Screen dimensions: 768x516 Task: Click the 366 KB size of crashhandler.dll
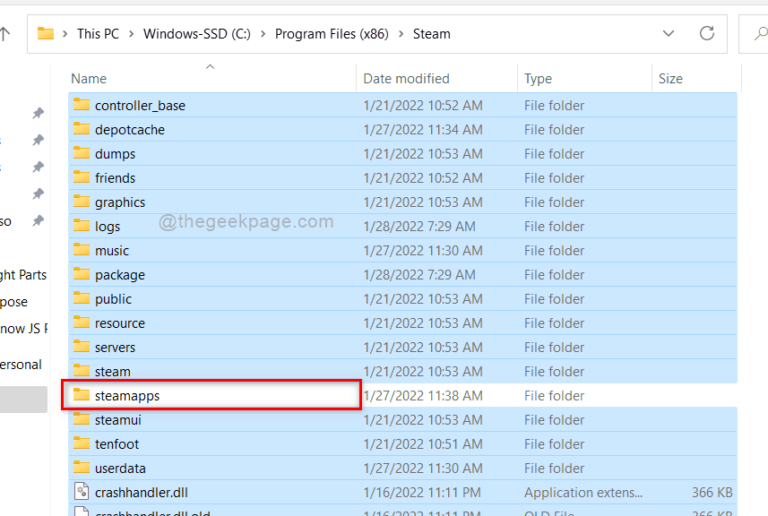712,493
